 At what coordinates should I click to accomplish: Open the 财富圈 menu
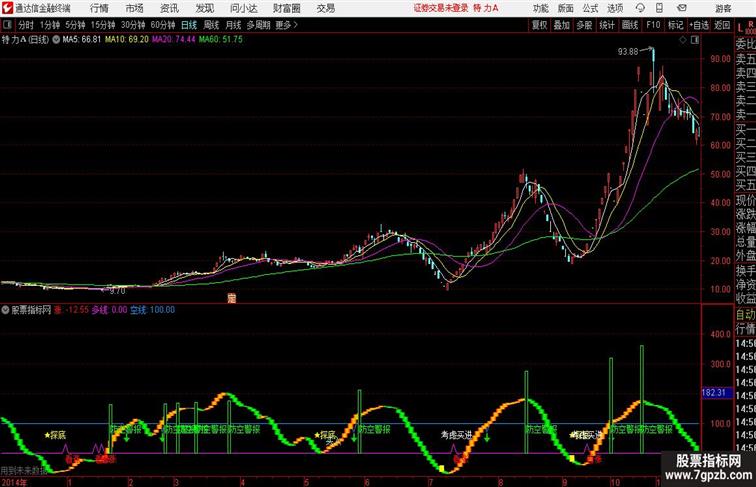pyautogui.click(x=286, y=8)
